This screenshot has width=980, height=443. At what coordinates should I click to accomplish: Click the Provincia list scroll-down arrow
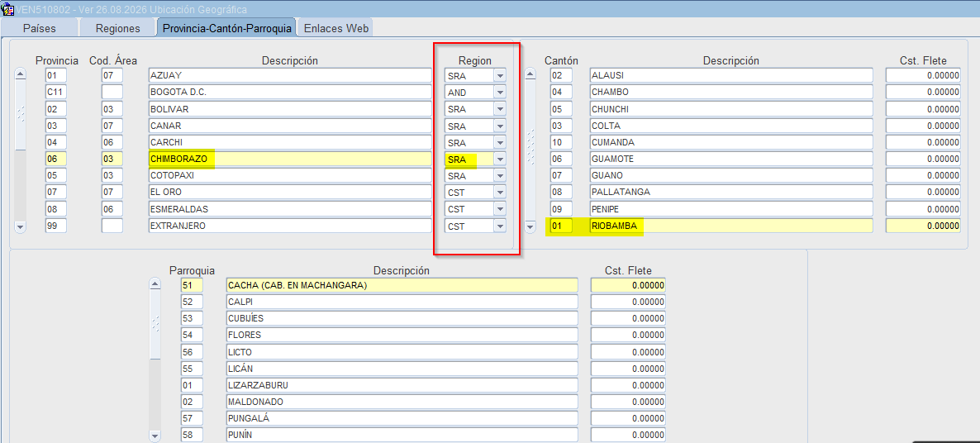coord(21,226)
